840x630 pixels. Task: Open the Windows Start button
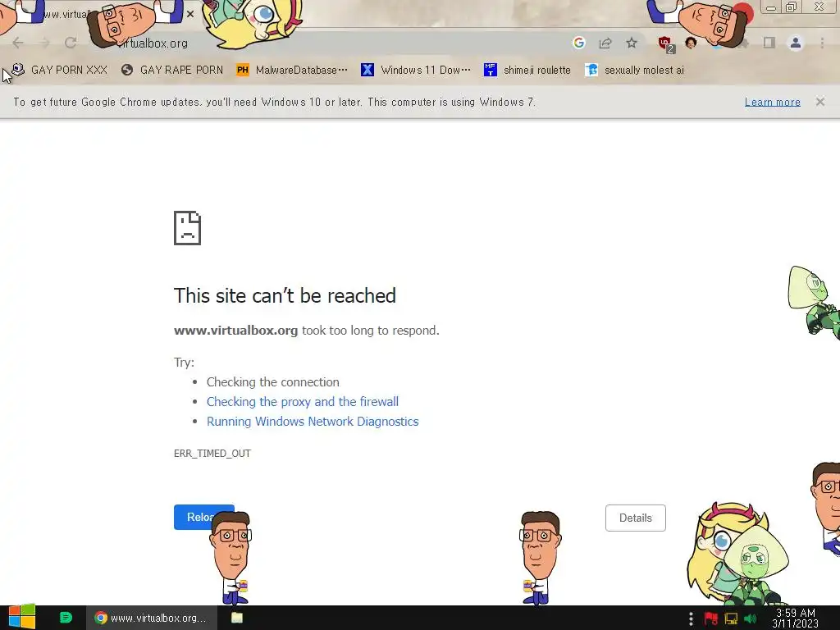21,618
